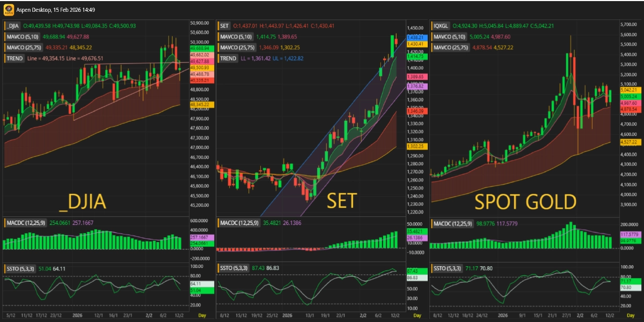The width and height of the screenshot is (644, 322).
Task: Click yellow 4,527.22 price tag on gold axis
Action: point(629,142)
